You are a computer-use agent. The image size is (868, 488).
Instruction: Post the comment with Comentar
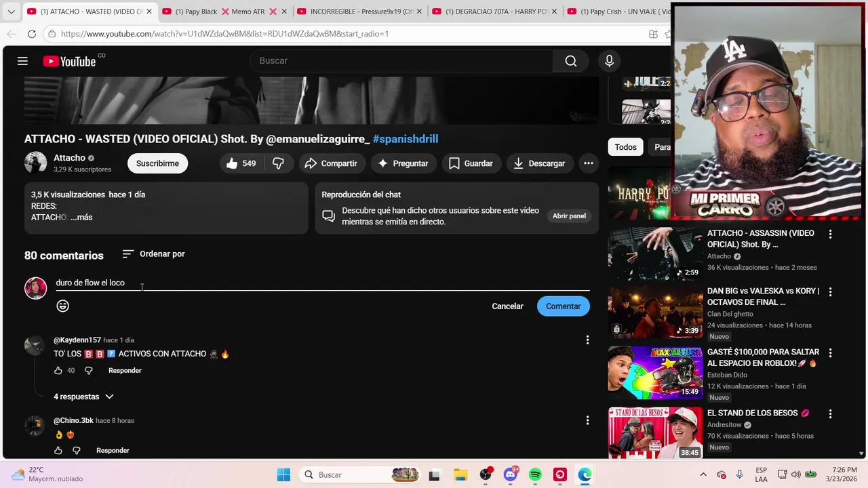point(563,306)
